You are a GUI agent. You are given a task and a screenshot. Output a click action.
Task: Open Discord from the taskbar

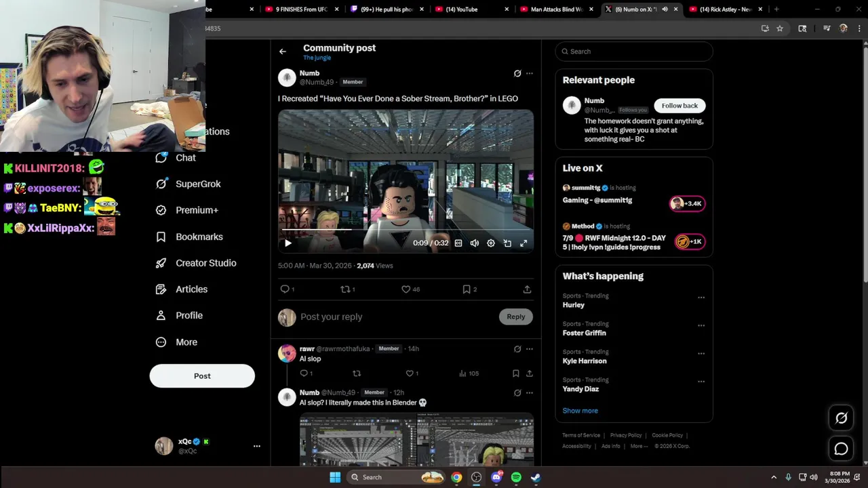(x=496, y=477)
